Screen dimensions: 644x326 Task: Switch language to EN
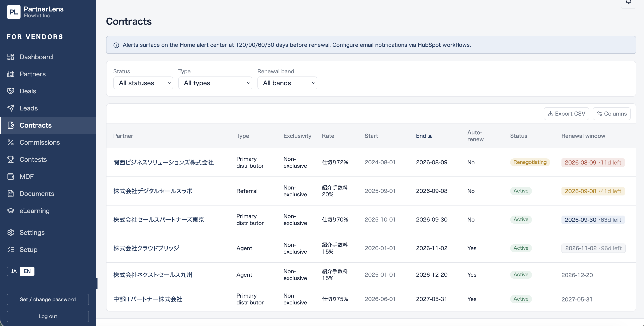tap(27, 271)
